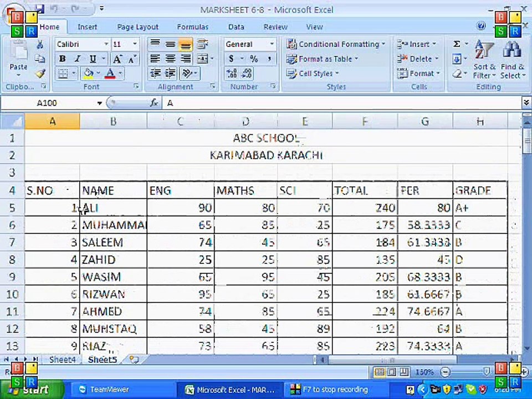The width and height of the screenshot is (532, 399).
Task: Switch to the Formulas tab
Action: (192, 27)
